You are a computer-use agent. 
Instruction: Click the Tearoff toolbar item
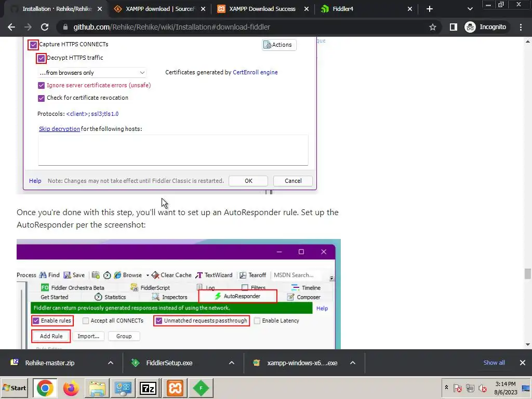click(253, 275)
